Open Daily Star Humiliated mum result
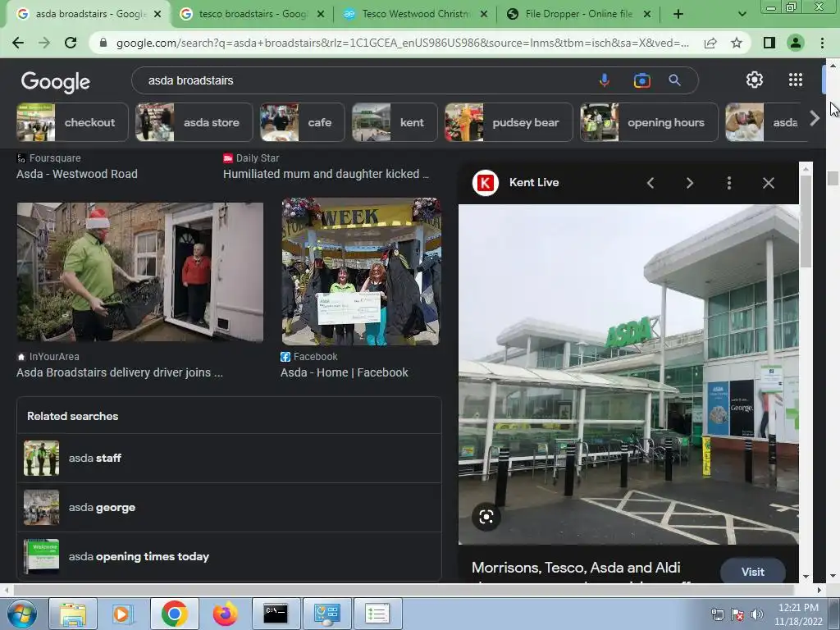Image resolution: width=840 pixels, height=630 pixels. tap(326, 174)
